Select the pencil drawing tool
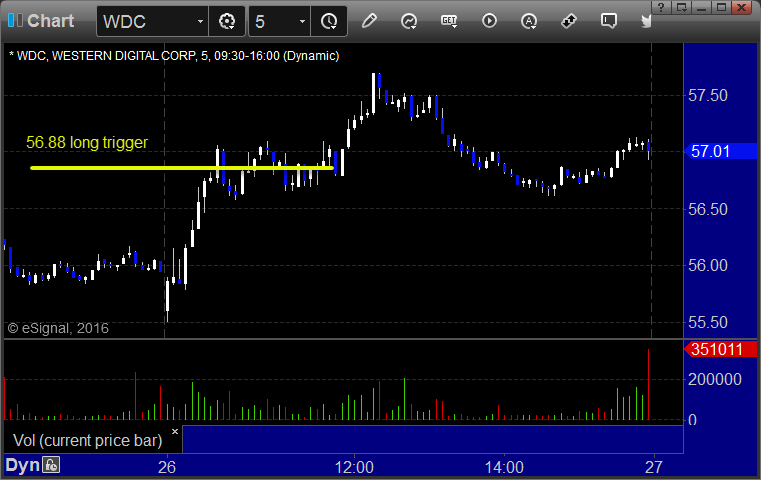The image size is (761, 480). click(369, 21)
